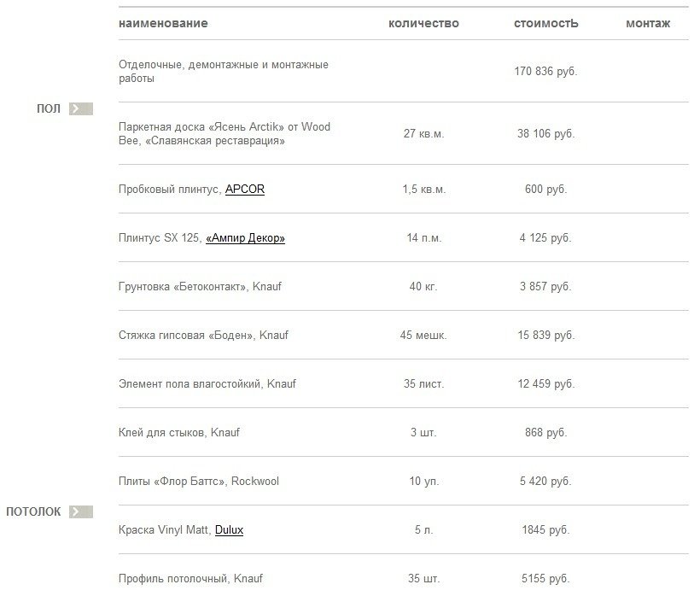
Task: Select Клей для стыков, Knauf item
Action: (x=179, y=433)
